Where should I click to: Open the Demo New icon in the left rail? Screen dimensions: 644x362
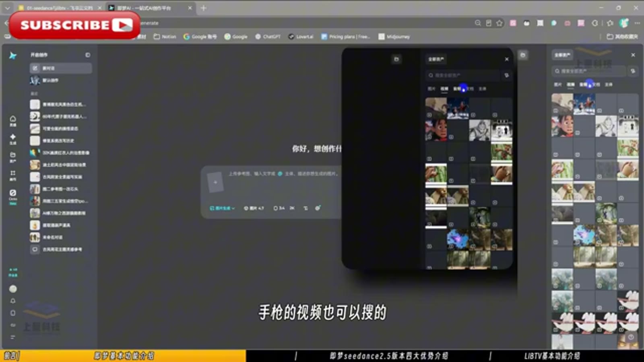coord(13,197)
